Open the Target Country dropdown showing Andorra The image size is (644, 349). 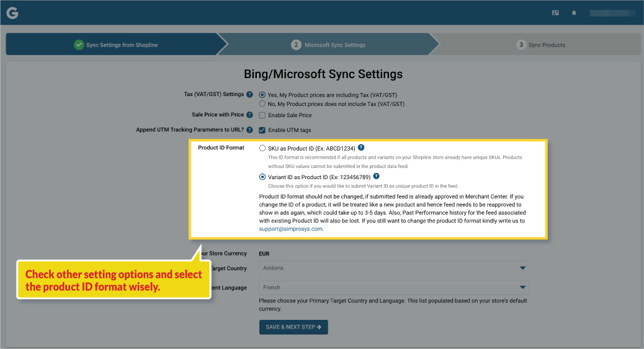coord(393,268)
